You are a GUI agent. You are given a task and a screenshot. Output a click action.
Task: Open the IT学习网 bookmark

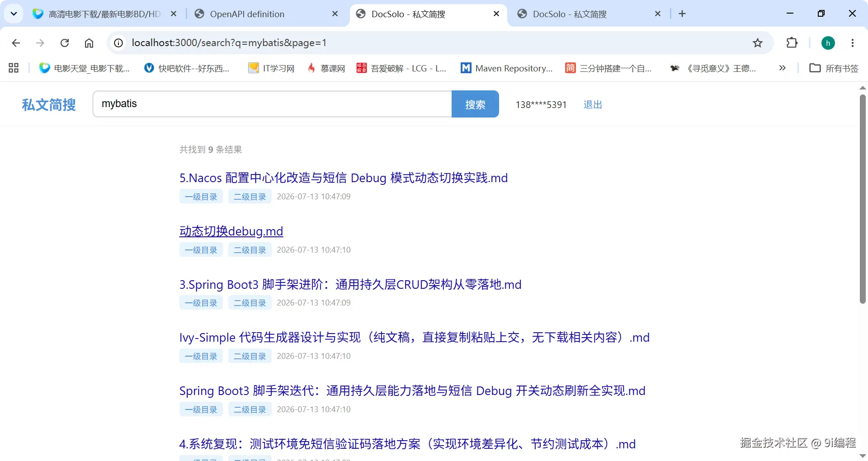pyautogui.click(x=272, y=68)
